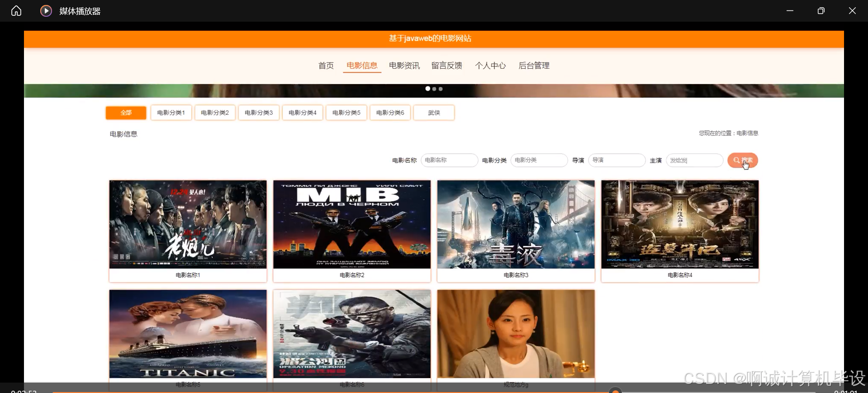
Task: Click the 您现在的位置 breadcrumb text
Action: (x=729, y=133)
